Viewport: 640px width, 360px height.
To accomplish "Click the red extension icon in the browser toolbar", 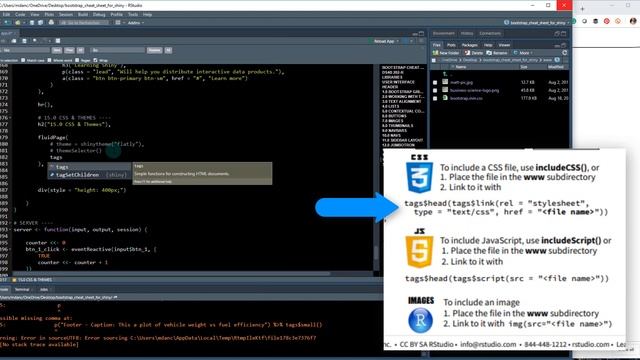I will click(x=607, y=21).
